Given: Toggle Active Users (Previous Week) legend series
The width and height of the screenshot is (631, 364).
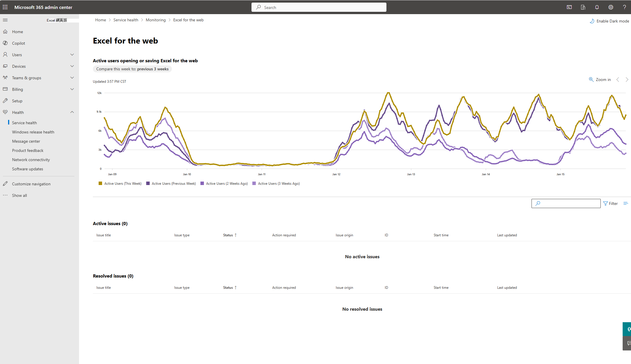Looking at the screenshot, I should click(171, 184).
